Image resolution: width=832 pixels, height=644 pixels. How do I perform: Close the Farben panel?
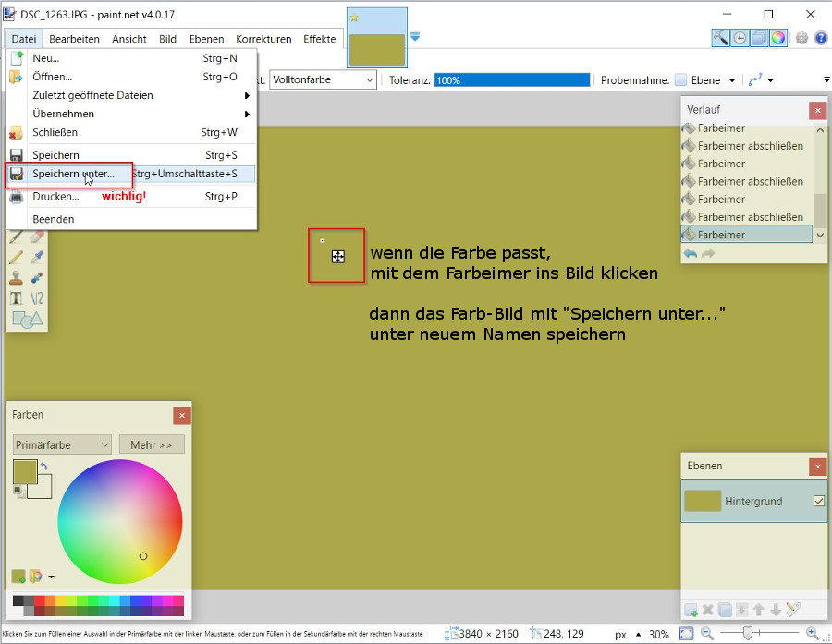tap(182, 416)
